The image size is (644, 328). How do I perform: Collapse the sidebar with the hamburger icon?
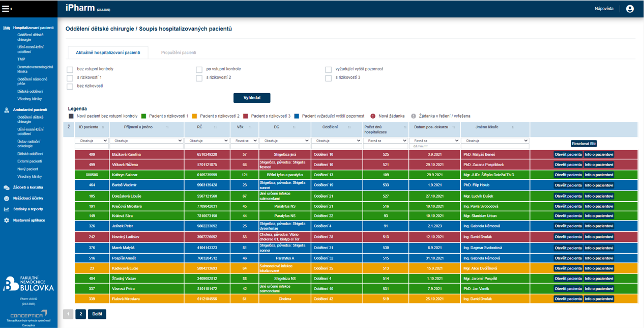7,9
